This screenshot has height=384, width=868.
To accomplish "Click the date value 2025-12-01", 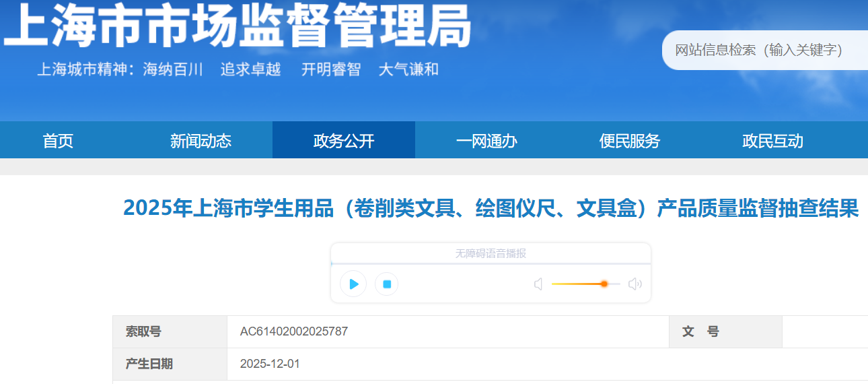I will 270,364.
